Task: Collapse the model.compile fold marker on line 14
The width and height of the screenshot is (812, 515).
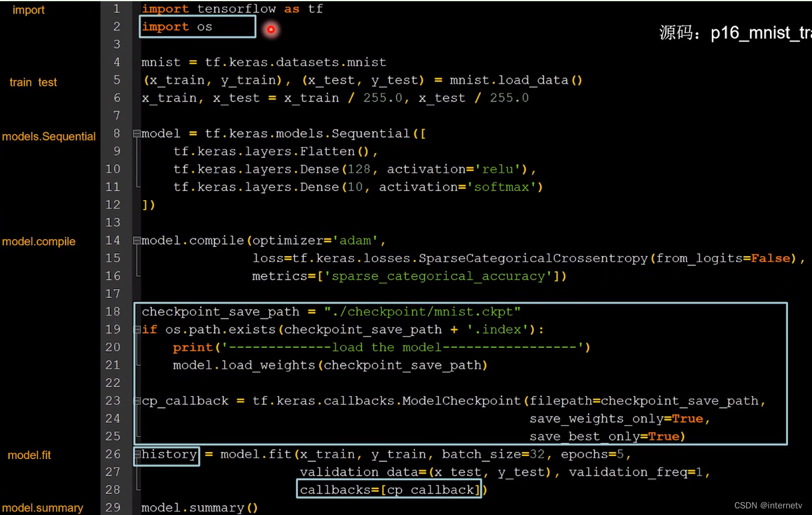Action: (137, 240)
